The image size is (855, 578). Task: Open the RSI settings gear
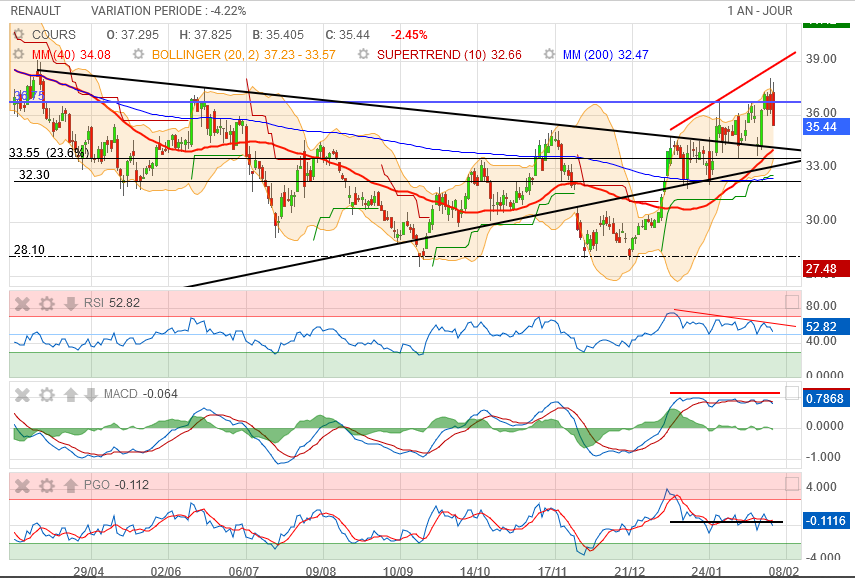[47, 303]
